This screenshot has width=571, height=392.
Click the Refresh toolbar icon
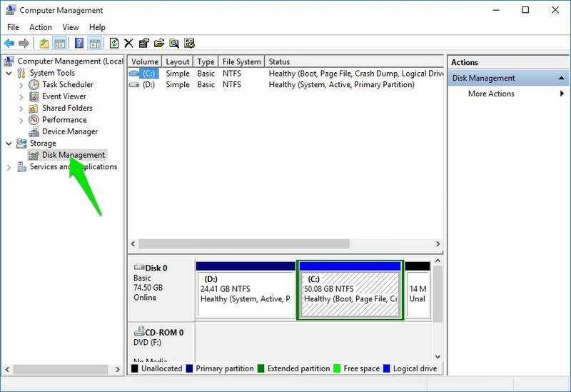pyautogui.click(x=113, y=44)
